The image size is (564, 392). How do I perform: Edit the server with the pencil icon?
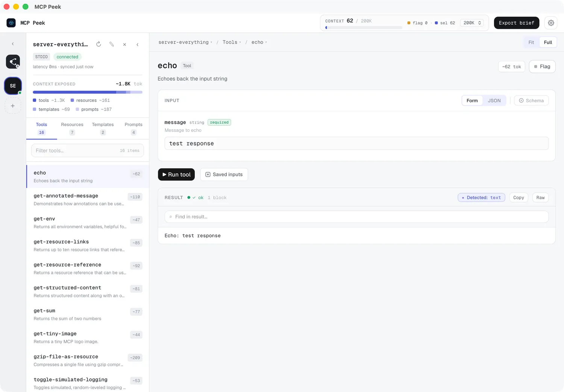click(x=112, y=44)
